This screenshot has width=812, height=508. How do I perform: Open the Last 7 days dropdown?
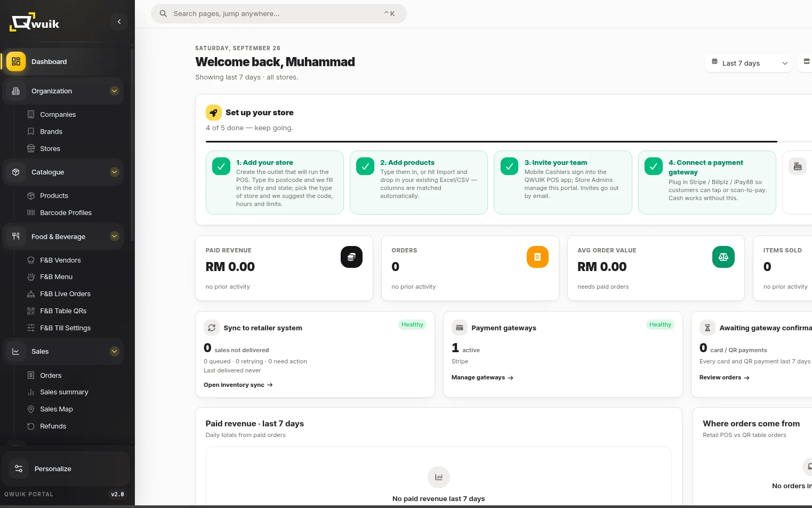[749, 63]
